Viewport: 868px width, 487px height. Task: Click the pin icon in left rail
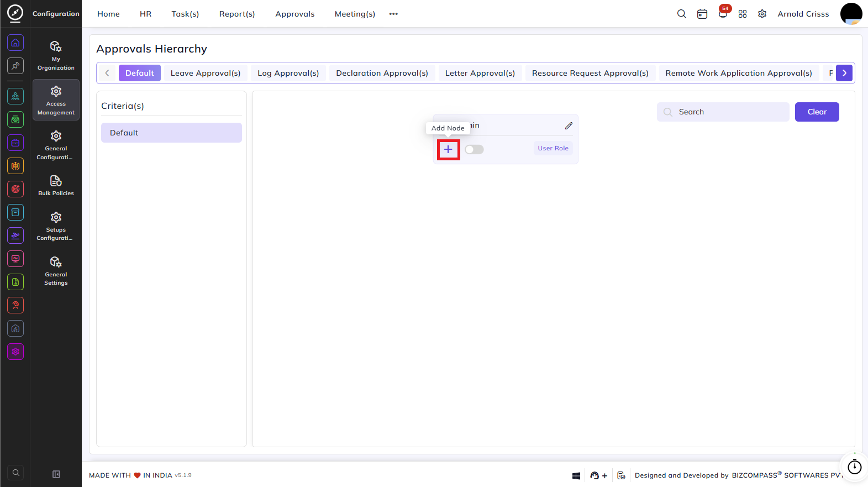click(15, 66)
